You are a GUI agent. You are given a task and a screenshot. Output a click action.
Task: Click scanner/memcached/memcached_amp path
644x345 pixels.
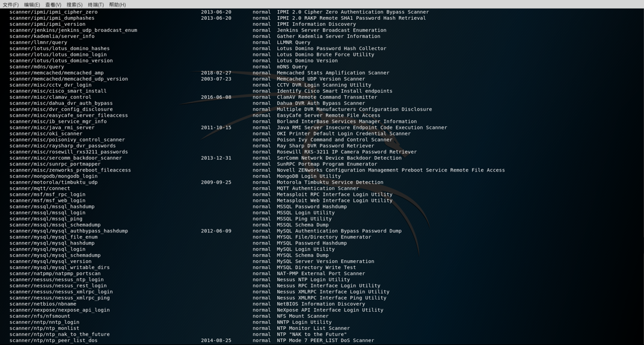[x=57, y=73]
